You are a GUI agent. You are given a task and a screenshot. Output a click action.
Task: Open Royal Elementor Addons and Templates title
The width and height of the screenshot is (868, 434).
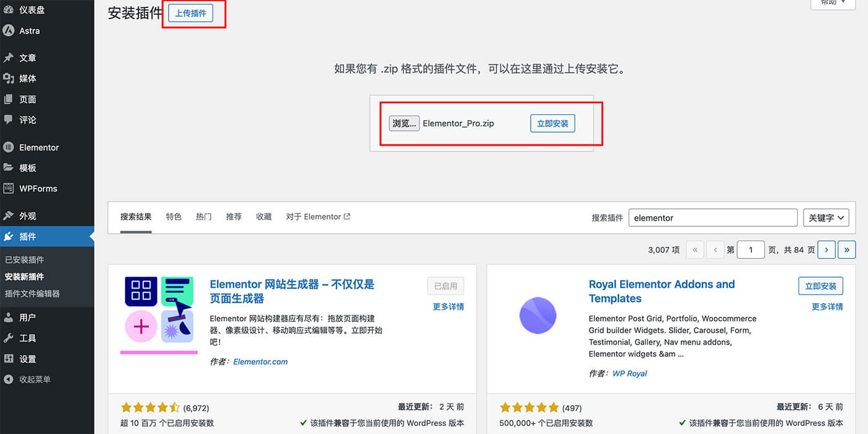662,291
